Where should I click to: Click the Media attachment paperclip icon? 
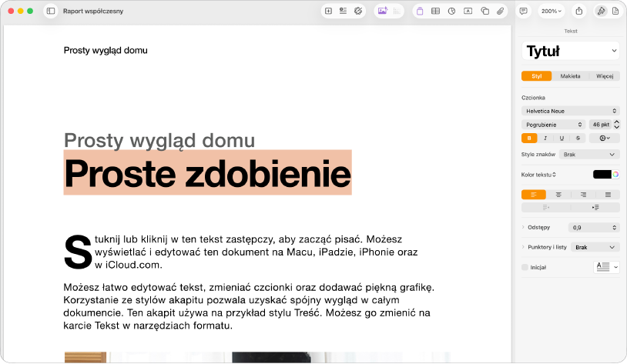point(500,12)
